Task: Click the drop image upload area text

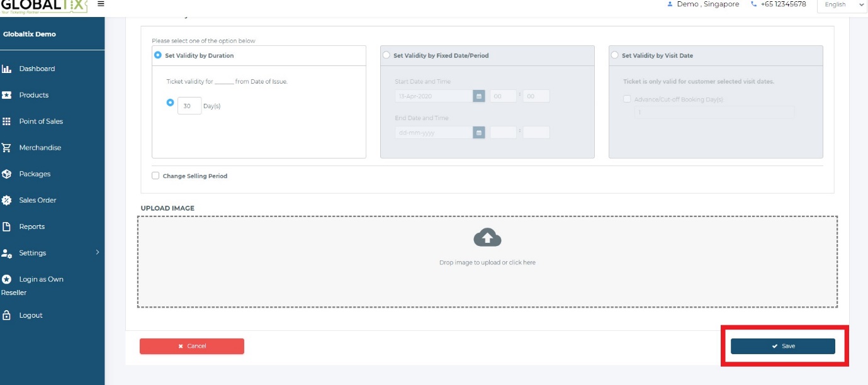Action: pyautogui.click(x=487, y=262)
